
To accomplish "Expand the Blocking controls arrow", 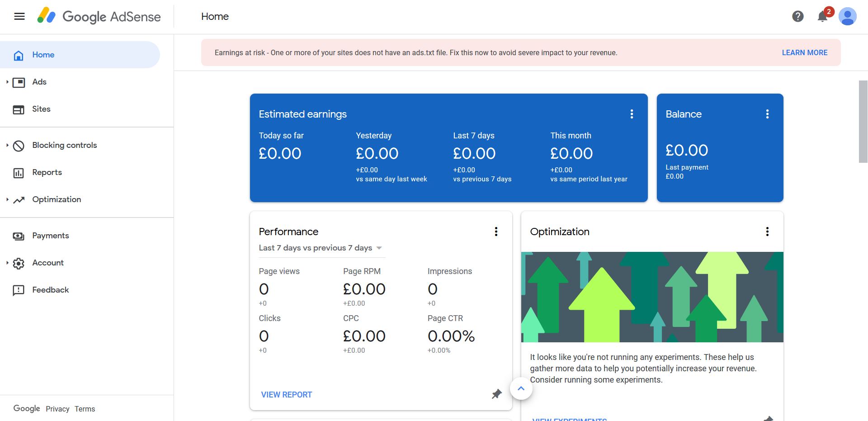I will click(x=7, y=145).
